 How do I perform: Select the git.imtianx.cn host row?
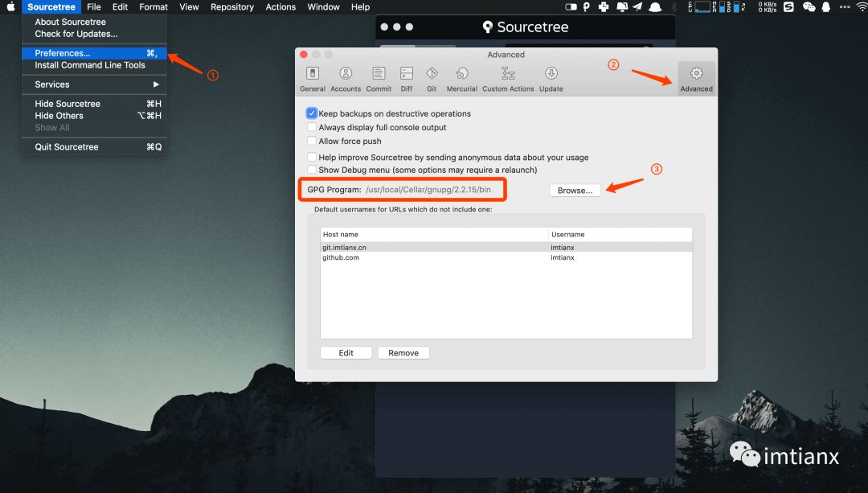506,247
